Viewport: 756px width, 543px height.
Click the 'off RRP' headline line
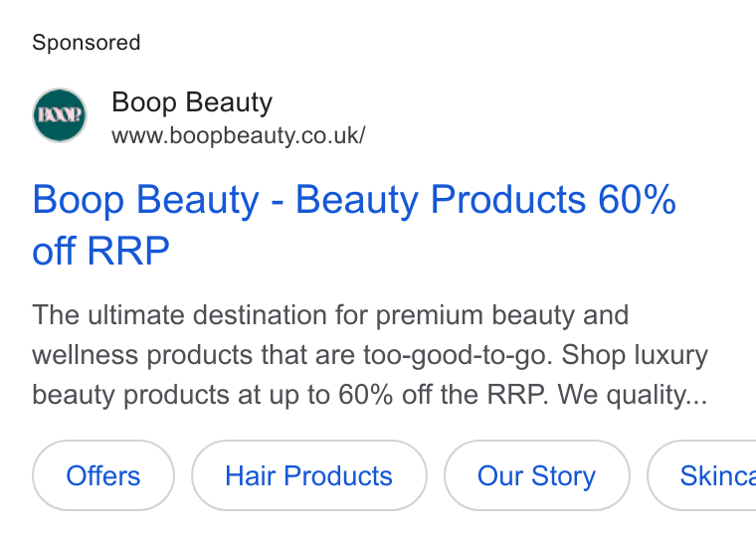pos(100,251)
